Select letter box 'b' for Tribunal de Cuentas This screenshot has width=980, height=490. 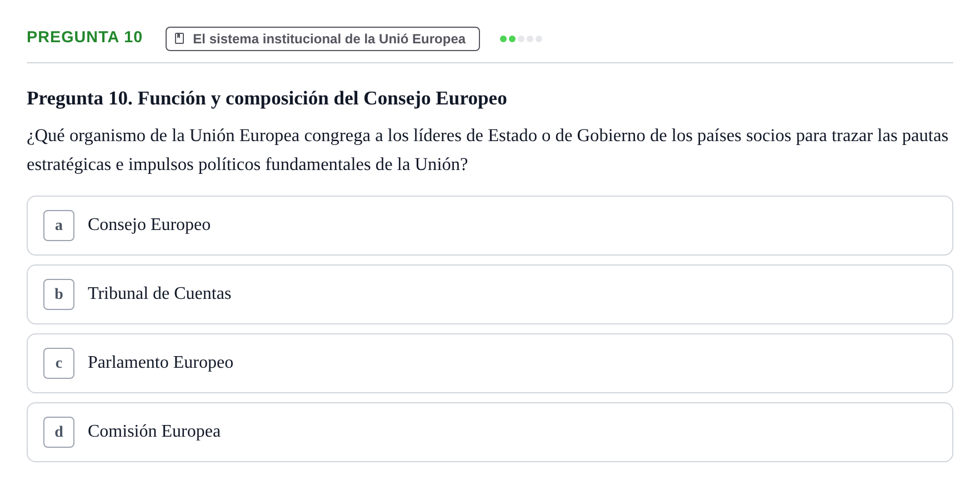(59, 294)
